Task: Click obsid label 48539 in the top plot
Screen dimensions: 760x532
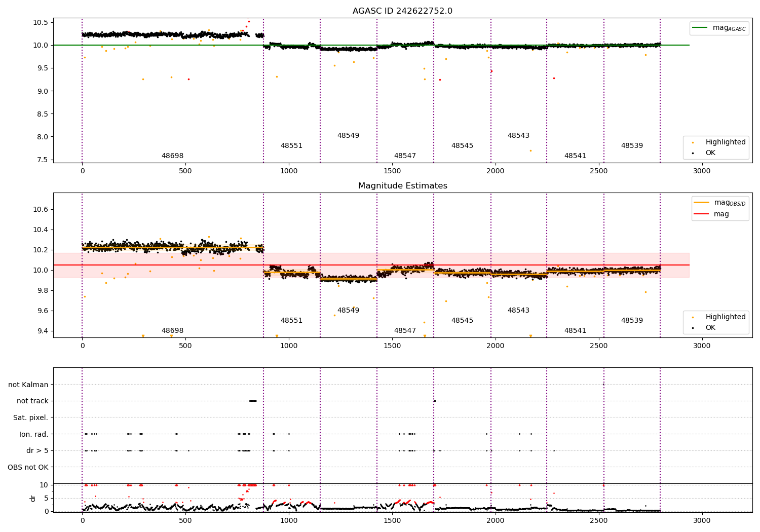Action: (632, 145)
